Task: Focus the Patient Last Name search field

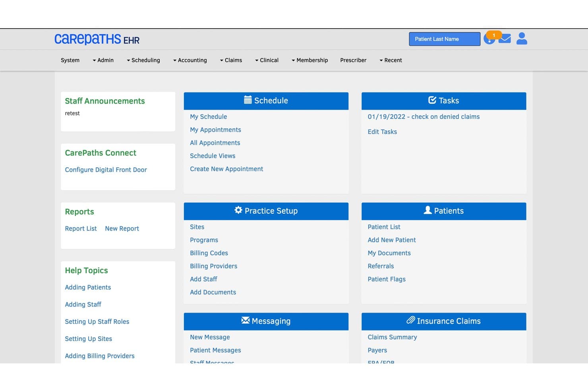Action: tap(445, 39)
